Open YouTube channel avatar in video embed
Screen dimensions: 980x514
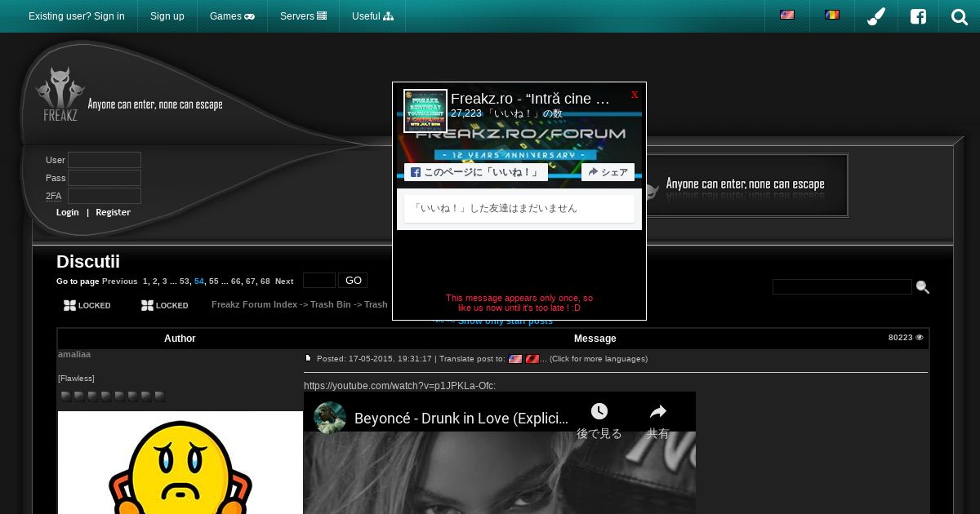[330, 418]
